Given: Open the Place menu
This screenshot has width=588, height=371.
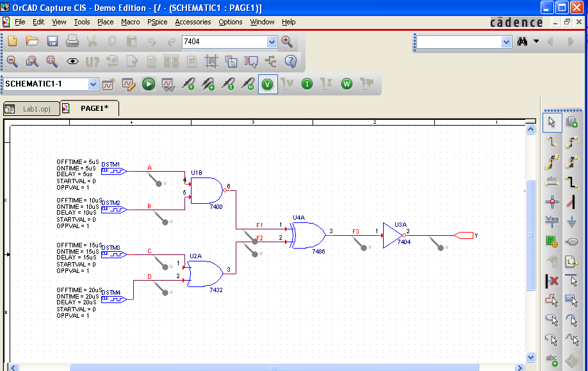Looking at the screenshot, I should pyautogui.click(x=106, y=22).
